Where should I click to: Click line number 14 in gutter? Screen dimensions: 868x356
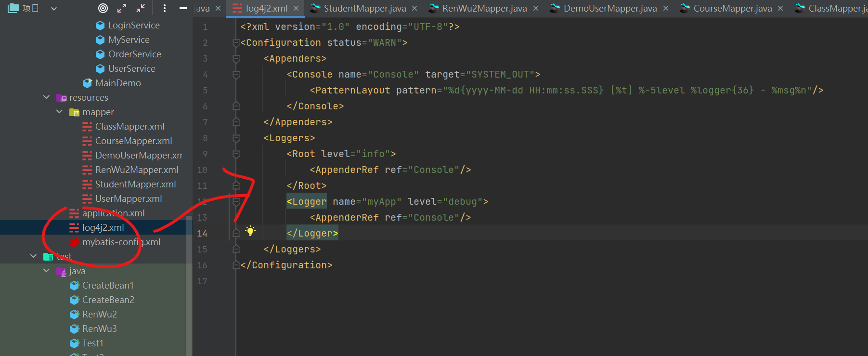tap(202, 234)
